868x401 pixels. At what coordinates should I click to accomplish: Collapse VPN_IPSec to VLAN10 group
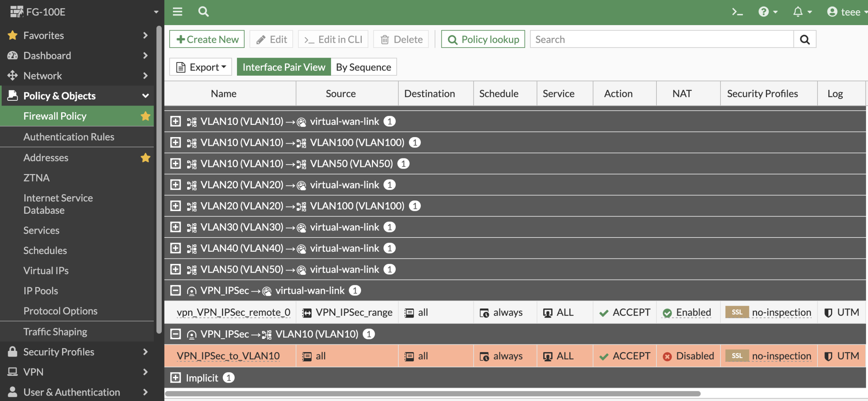175,334
